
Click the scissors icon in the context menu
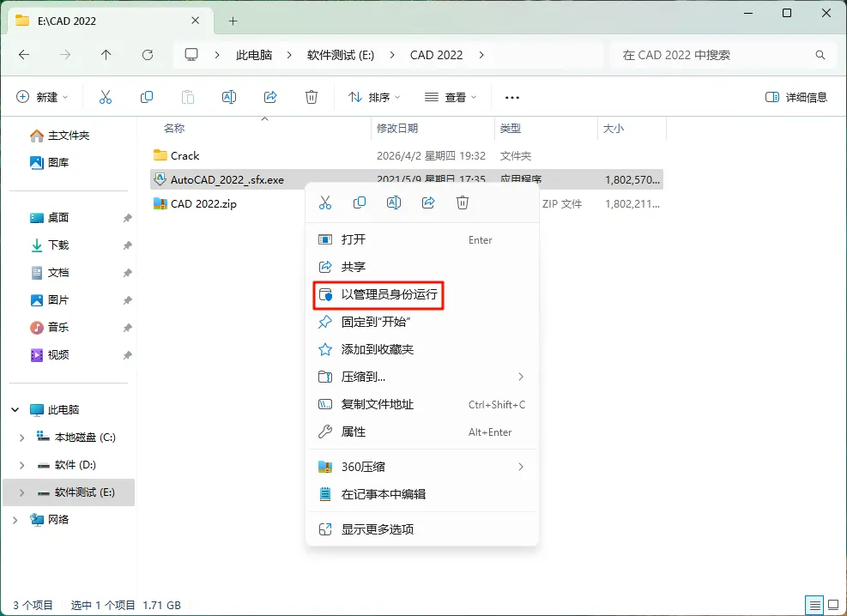(324, 202)
